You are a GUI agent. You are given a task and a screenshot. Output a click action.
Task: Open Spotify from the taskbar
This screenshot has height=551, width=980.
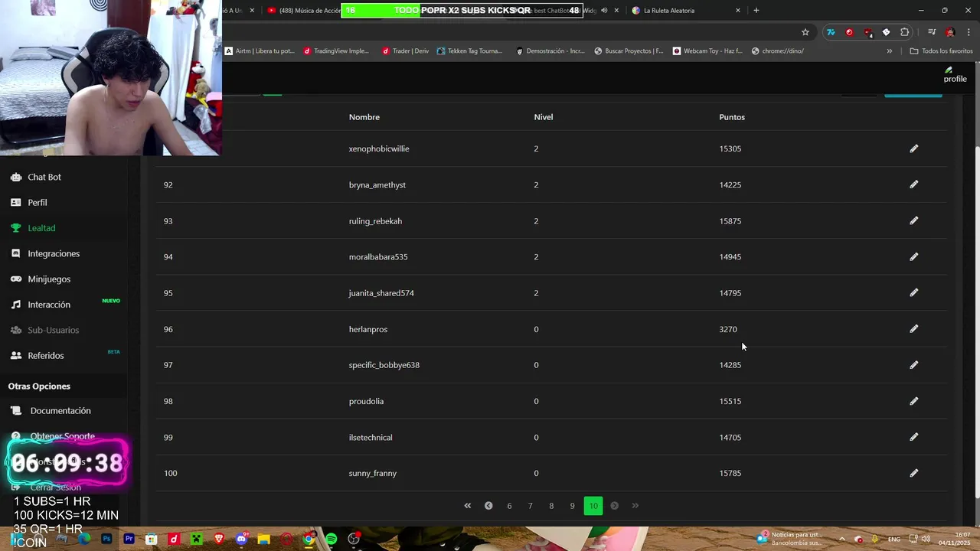[331, 539]
